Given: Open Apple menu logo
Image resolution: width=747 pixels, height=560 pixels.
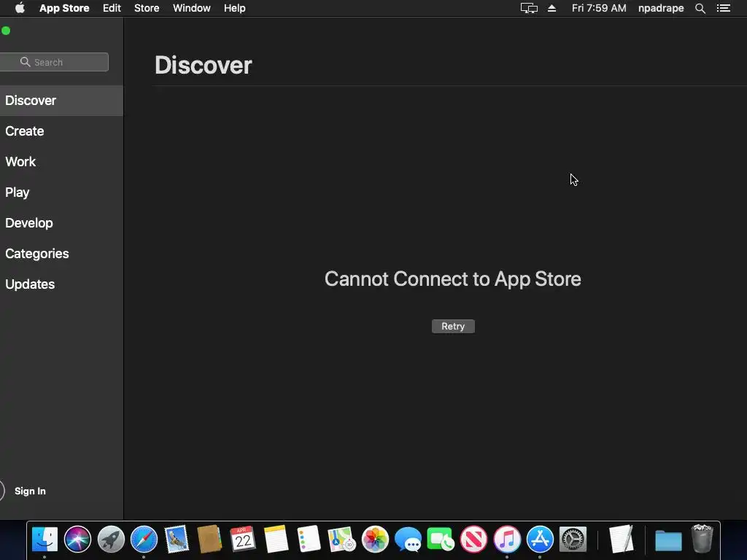Looking at the screenshot, I should 20,8.
